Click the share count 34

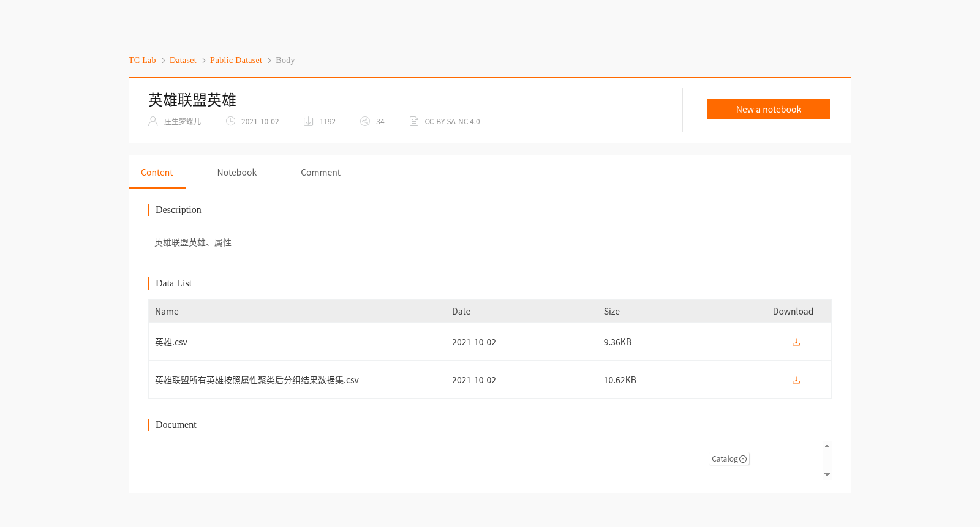380,122
